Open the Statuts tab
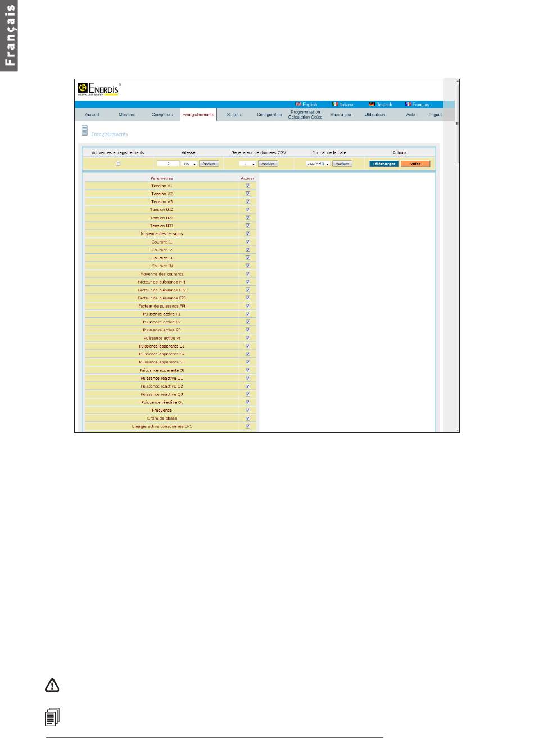This screenshot has height=756, width=534. pos(234,115)
